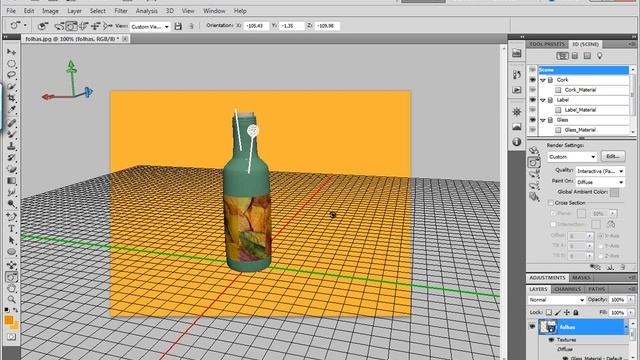Viewport: 640px width, 360px height.
Task: Select the Move tool
Action: click(x=11, y=52)
